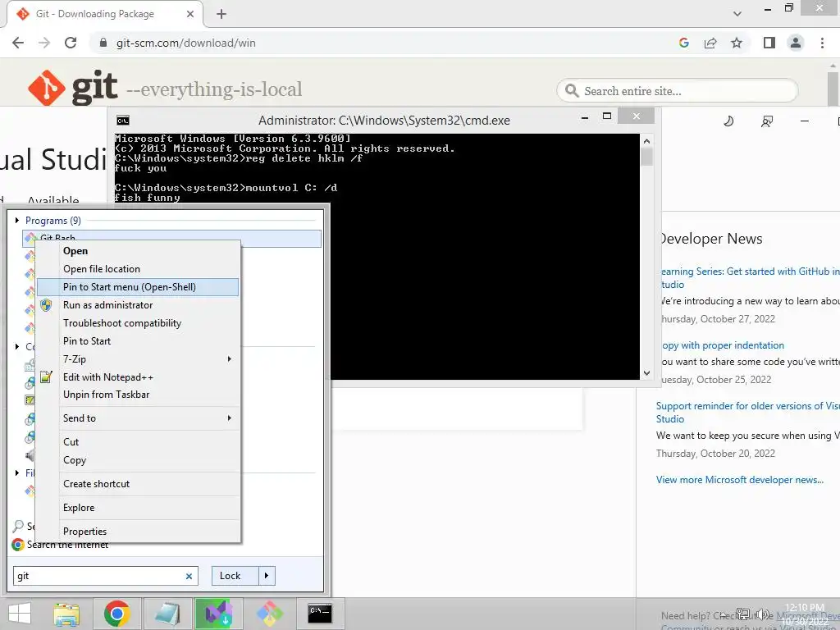Click the Run as administrator shield icon
This screenshot has width=840, height=630.
pos(46,305)
